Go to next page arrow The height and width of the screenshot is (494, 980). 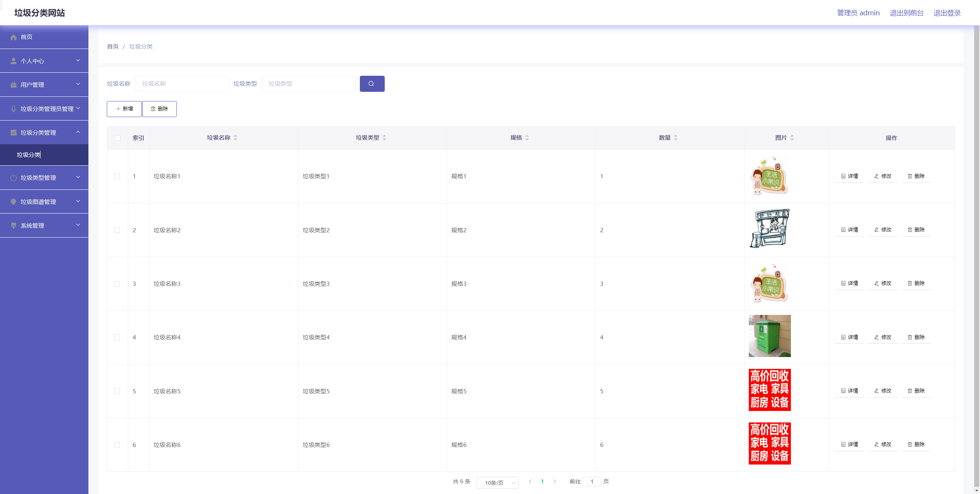555,481
